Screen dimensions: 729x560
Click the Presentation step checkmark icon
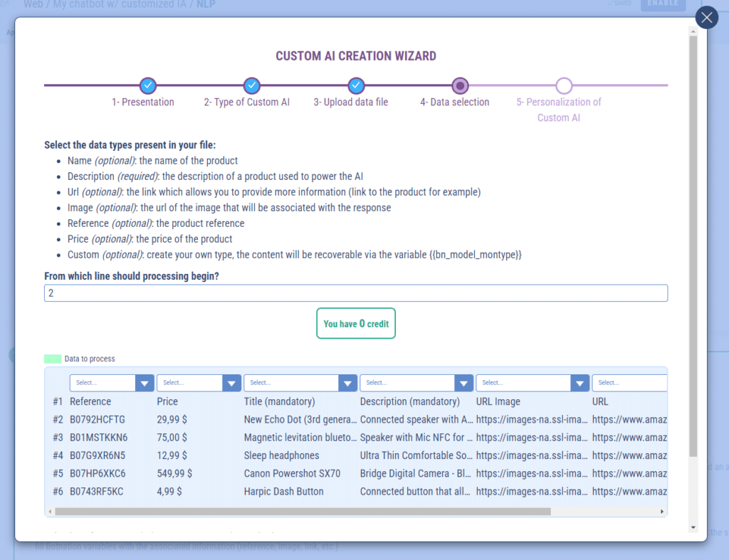(x=148, y=86)
